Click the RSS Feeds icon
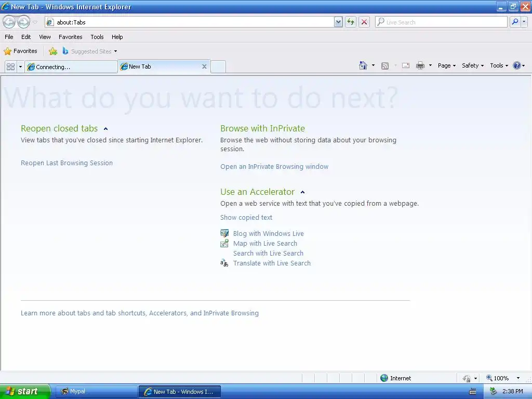This screenshot has height=399, width=532. [x=385, y=66]
